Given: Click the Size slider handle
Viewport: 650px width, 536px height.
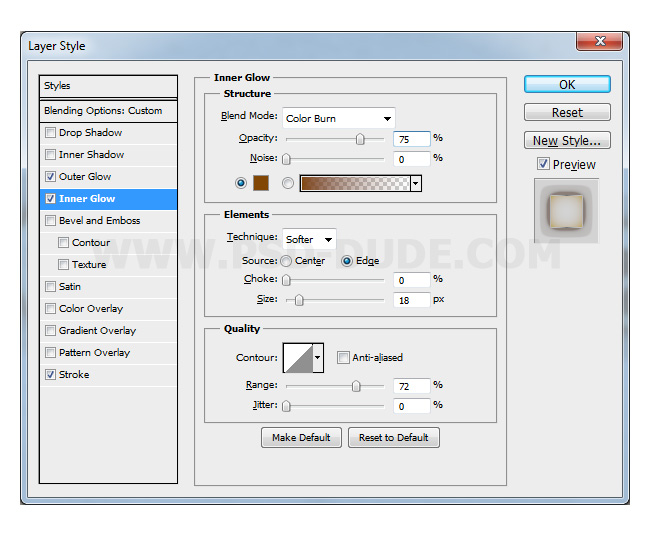Looking at the screenshot, I should click(x=299, y=300).
